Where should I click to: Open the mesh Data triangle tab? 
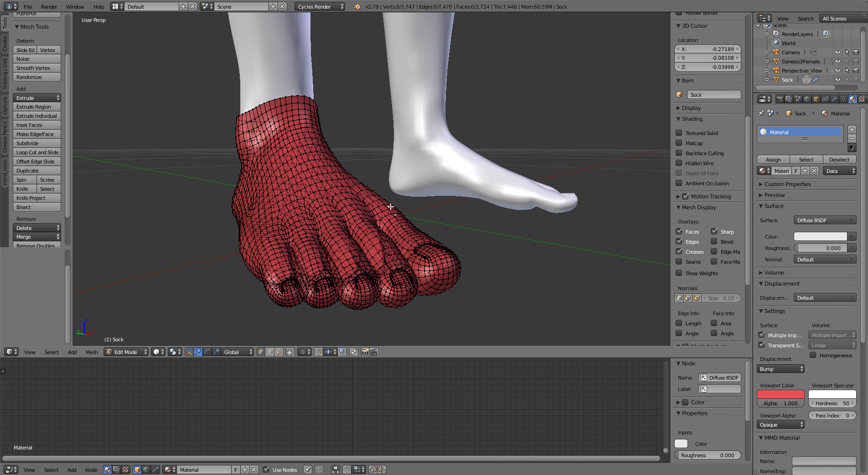click(x=843, y=99)
